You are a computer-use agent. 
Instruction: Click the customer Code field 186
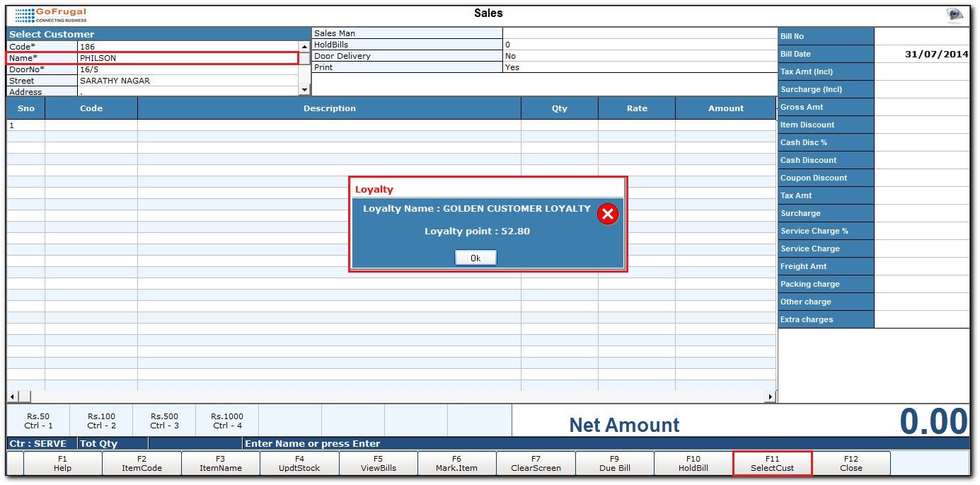click(x=188, y=47)
